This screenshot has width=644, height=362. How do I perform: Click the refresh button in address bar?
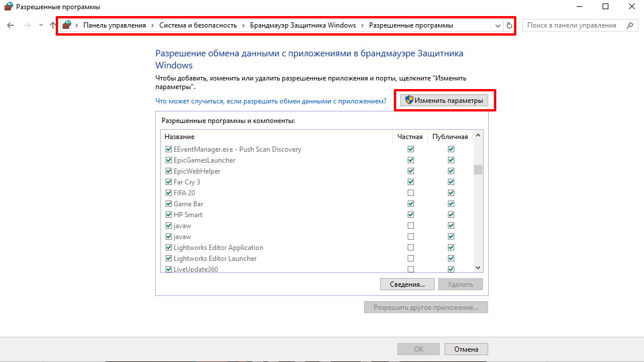[x=509, y=25]
